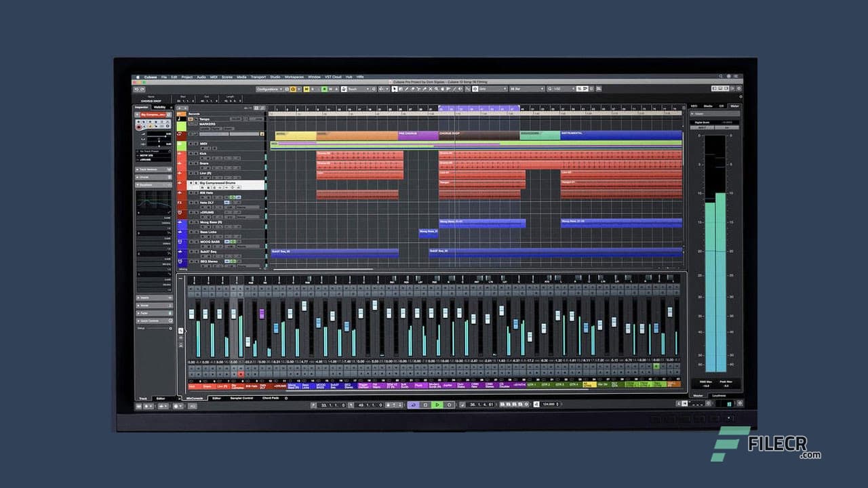Expand the >DRUMS folder track
Viewport: 868px width, 488px height.
click(201, 211)
